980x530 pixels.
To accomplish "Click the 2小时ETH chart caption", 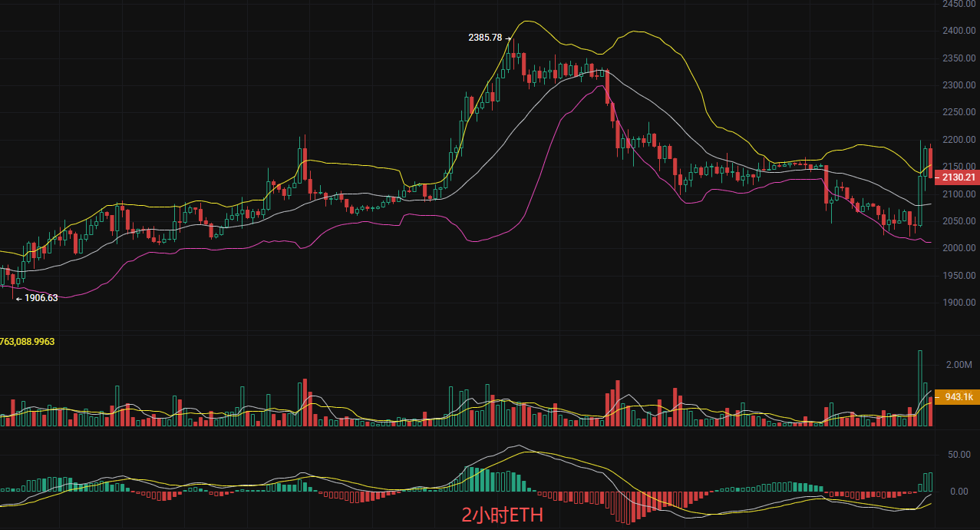I will pos(502,515).
